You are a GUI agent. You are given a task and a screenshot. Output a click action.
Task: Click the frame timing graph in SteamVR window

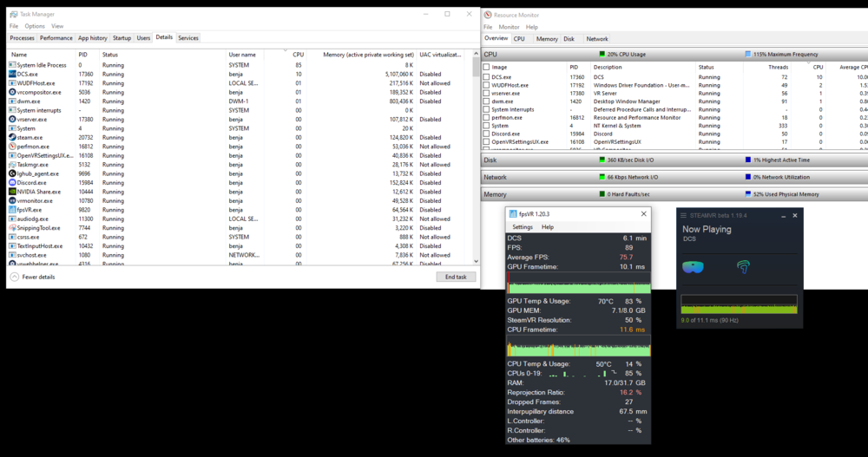(x=739, y=304)
